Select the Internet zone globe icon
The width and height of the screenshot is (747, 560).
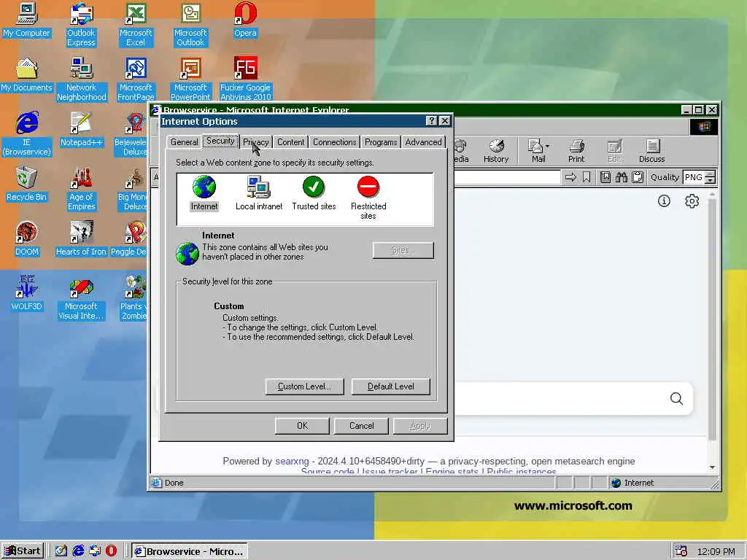[204, 187]
